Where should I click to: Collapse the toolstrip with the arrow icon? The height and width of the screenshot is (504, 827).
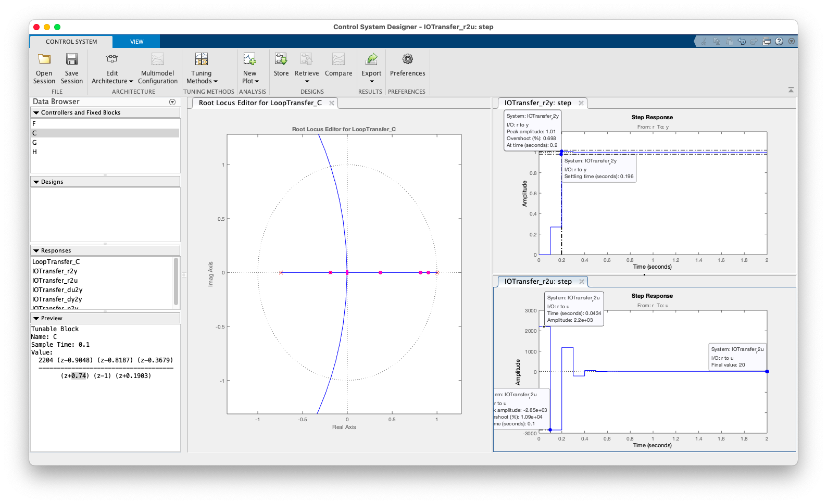coord(791,90)
